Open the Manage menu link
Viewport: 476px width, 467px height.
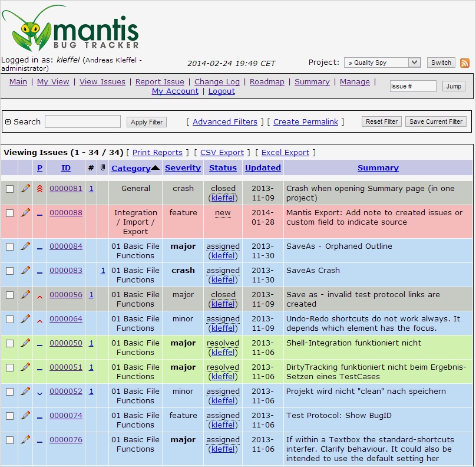pos(355,82)
